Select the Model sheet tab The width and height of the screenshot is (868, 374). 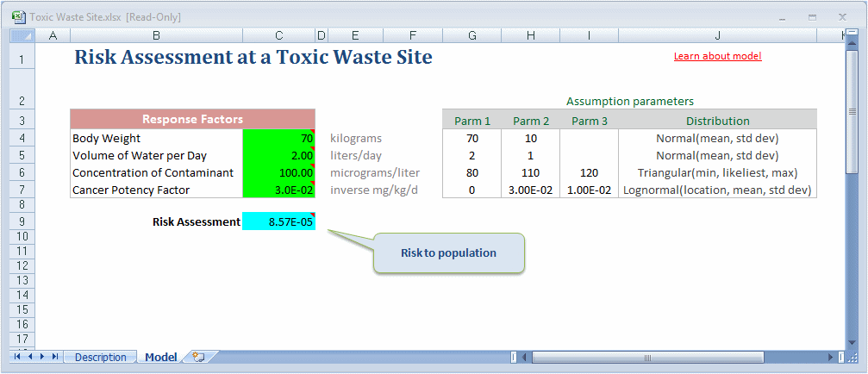[x=161, y=358]
